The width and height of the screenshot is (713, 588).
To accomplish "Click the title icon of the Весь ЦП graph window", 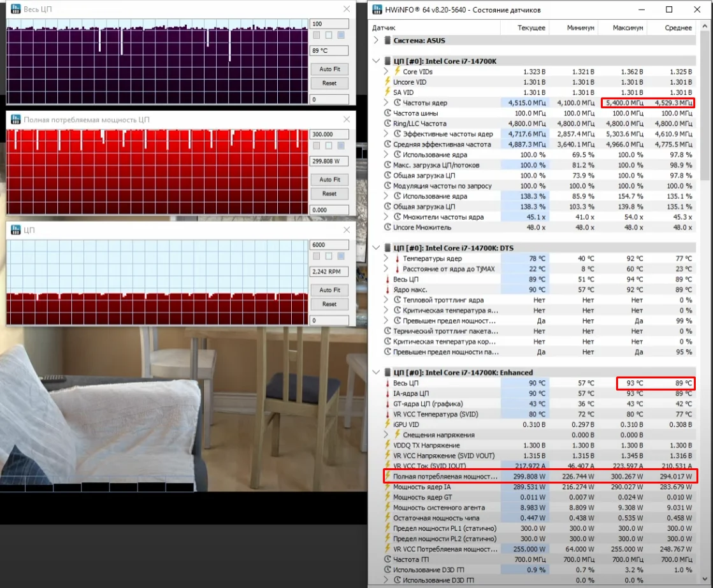I will (16, 9).
